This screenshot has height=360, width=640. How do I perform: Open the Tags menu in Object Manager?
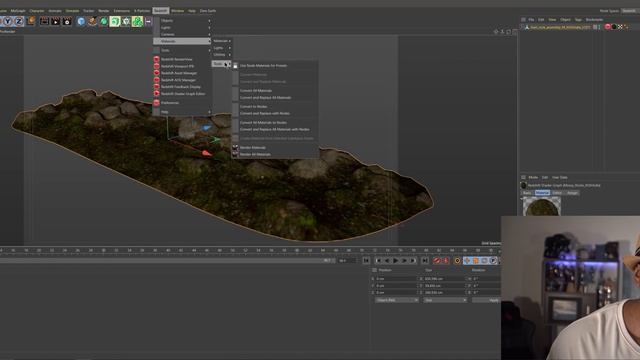click(578, 20)
